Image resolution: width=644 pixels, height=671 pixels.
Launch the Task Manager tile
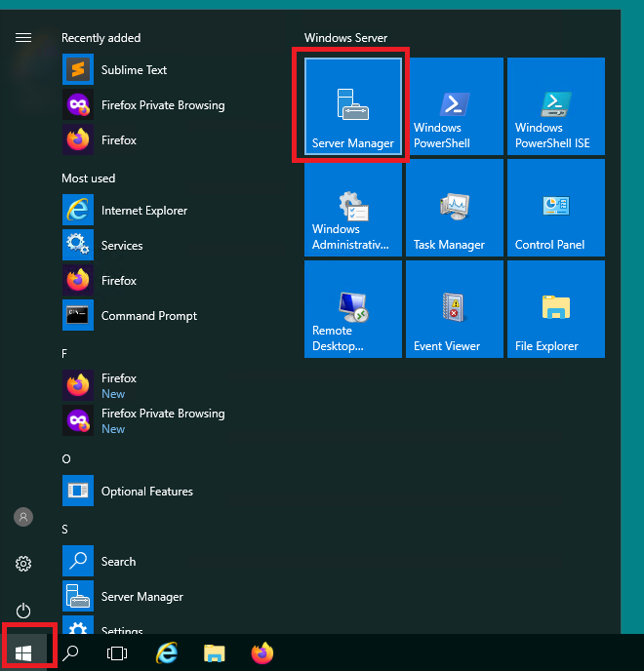click(x=455, y=208)
